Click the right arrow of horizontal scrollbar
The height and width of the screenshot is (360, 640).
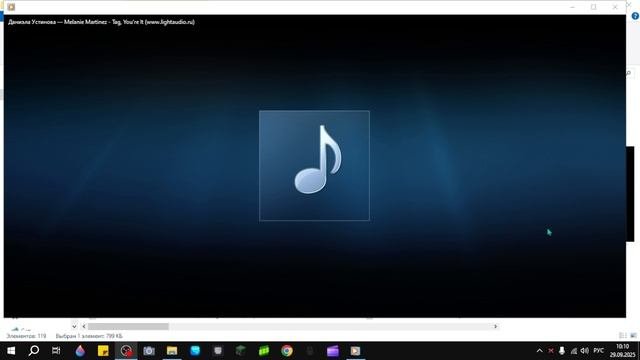[x=496, y=327]
